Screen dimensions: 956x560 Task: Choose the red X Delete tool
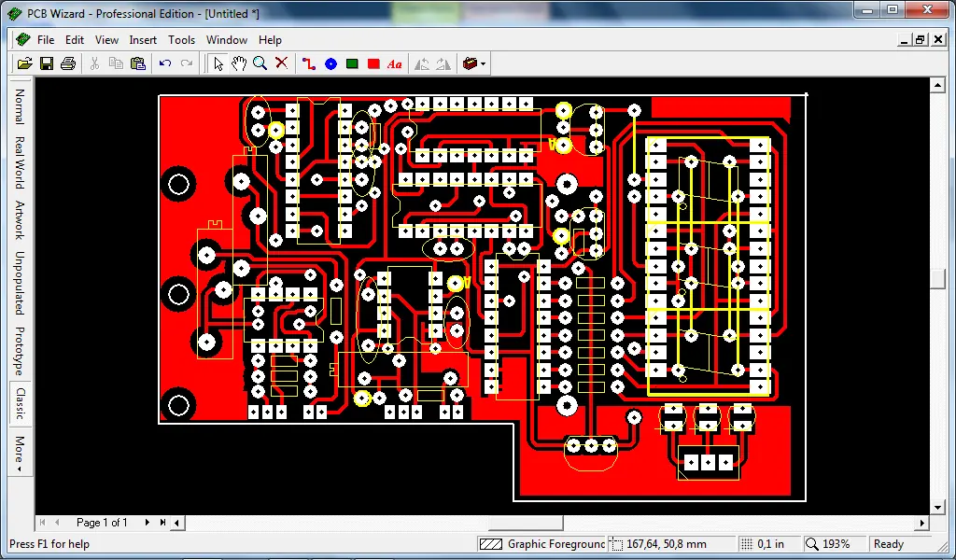pos(282,63)
